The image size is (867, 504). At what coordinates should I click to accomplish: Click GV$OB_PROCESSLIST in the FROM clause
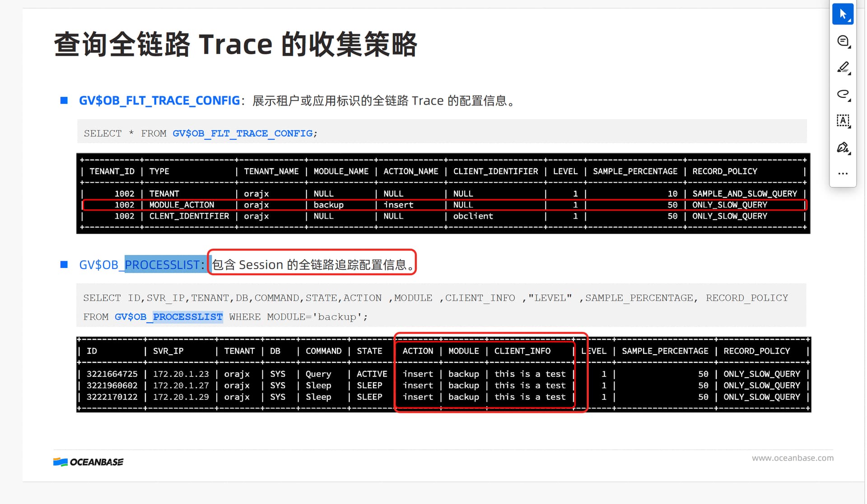click(x=168, y=317)
